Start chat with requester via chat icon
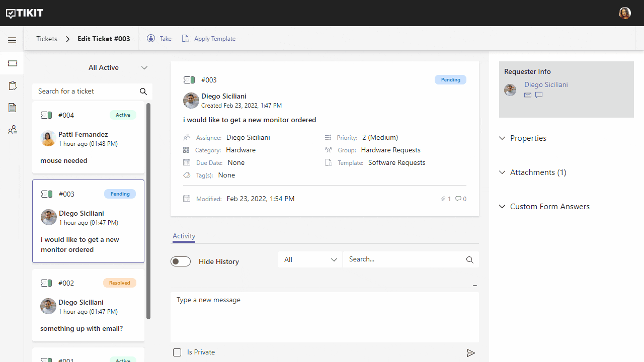Viewport: 644px width, 362px height. coord(539,95)
